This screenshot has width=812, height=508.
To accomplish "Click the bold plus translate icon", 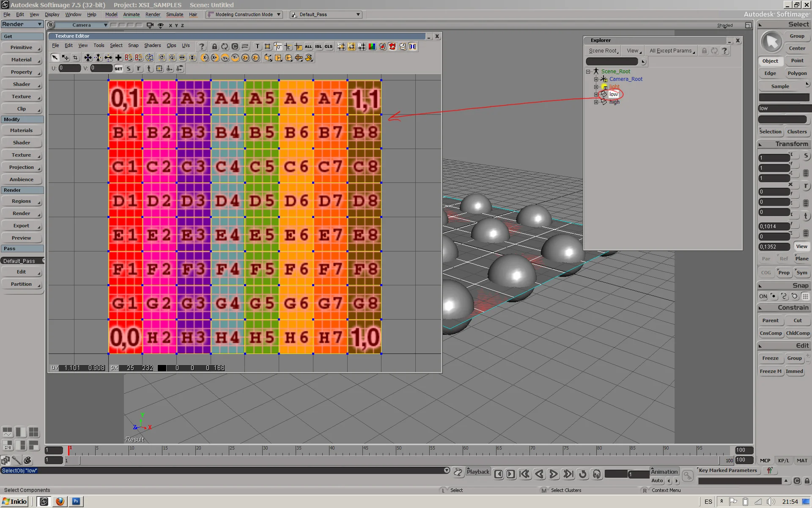I will coord(118,58).
